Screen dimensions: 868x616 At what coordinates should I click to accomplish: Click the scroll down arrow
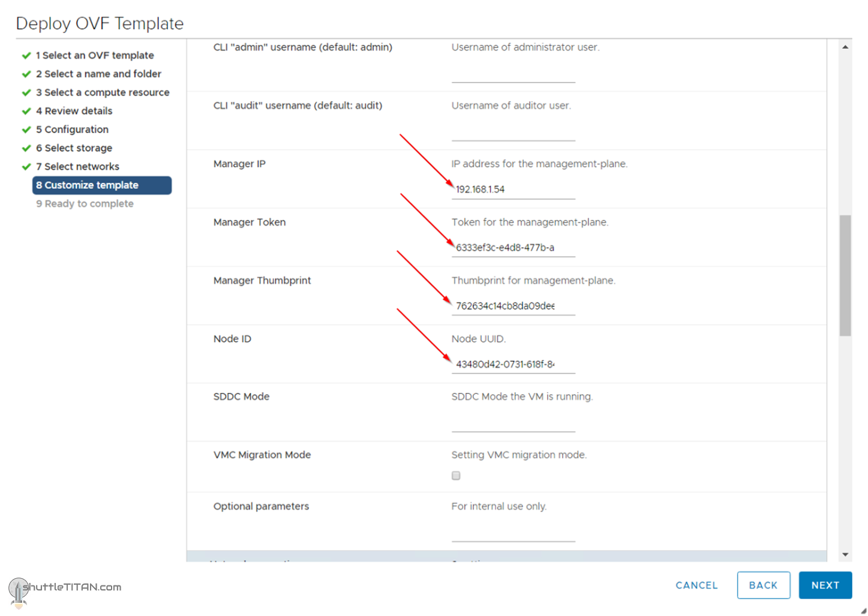[x=845, y=555]
